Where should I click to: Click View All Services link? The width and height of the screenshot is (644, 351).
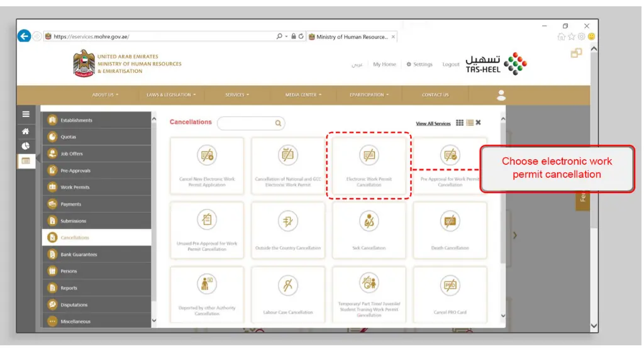(x=433, y=123)
